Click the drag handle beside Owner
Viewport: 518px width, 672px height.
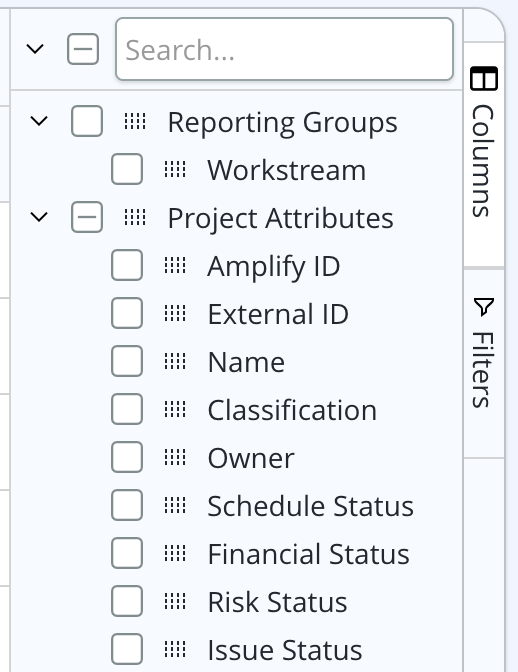(x=175, y=457)
